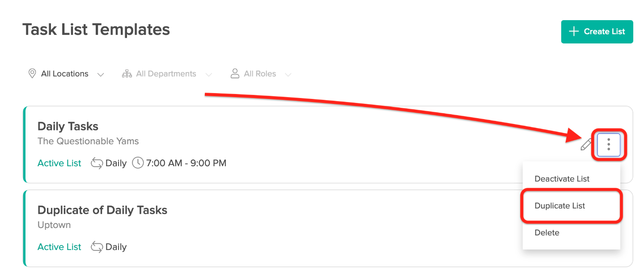Expand the All Locations filter chevron
The height and width of the screenshot is (271, 644).
[x=101, y=75]
